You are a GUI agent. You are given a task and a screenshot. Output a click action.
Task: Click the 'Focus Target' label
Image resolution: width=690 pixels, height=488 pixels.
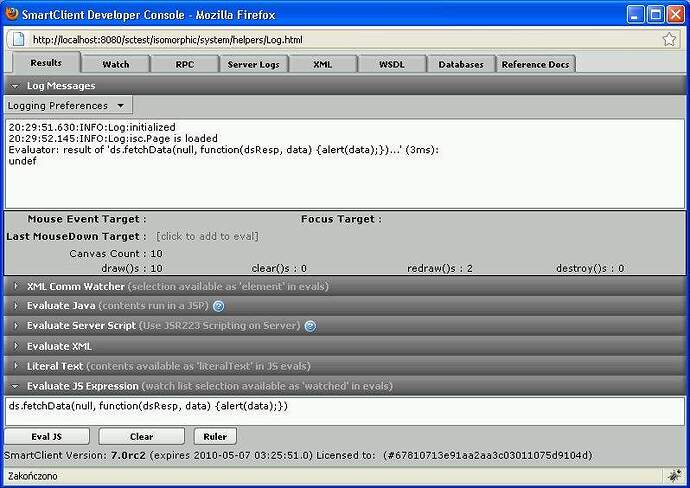point(341,219)
